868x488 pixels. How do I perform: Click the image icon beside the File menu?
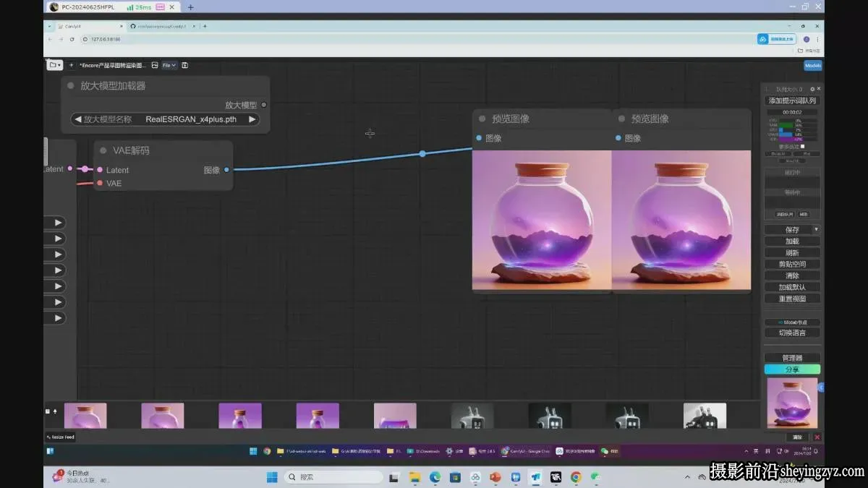[154, 65]
